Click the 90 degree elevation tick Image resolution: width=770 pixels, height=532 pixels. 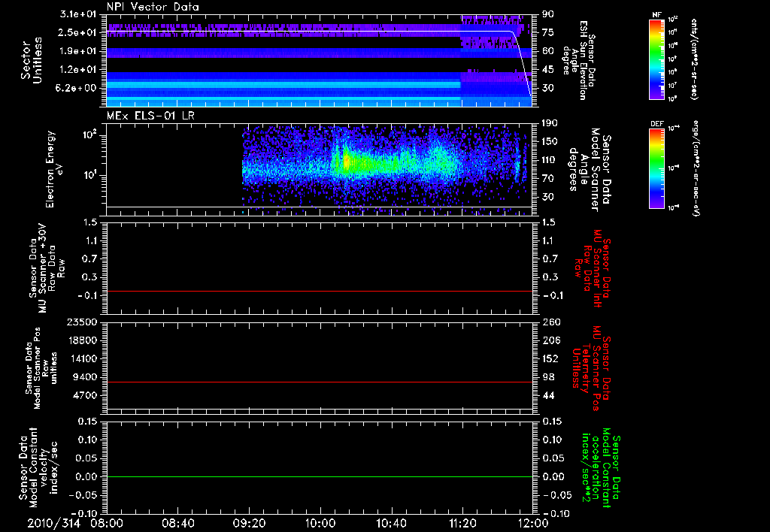(x=548, y=14)
